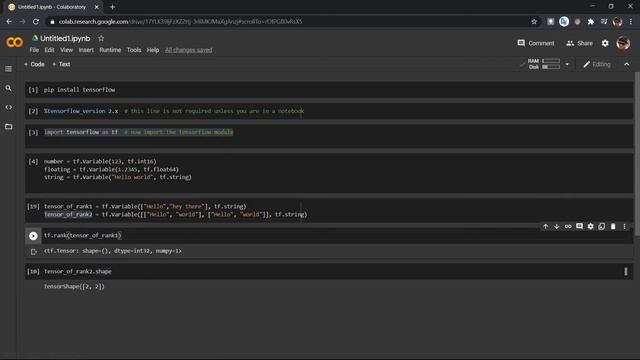This screenshot has height=360, width=640.
Task: Click the notebook vertical scrollbar
Action: 637,153
